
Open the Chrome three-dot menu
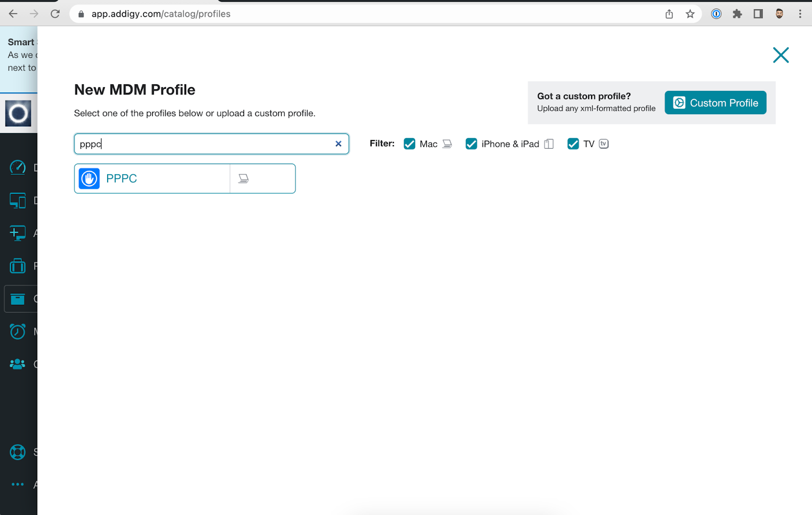point(800,14)
